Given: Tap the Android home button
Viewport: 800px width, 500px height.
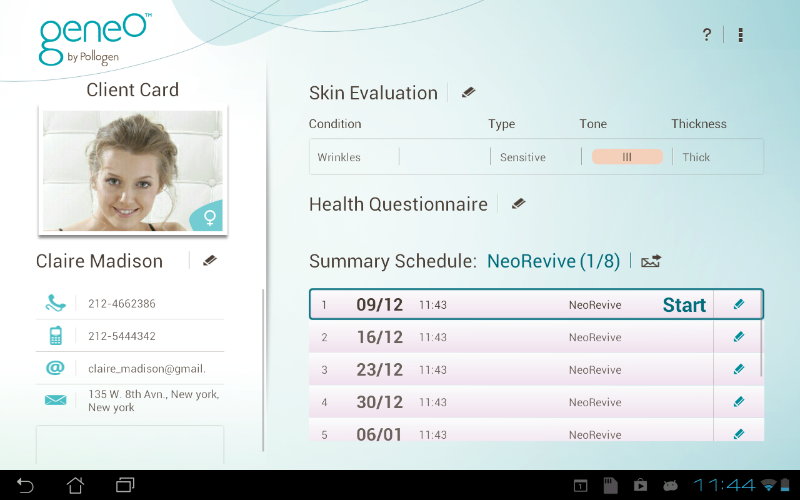Looking at the screenshot, I should (76, 485).
